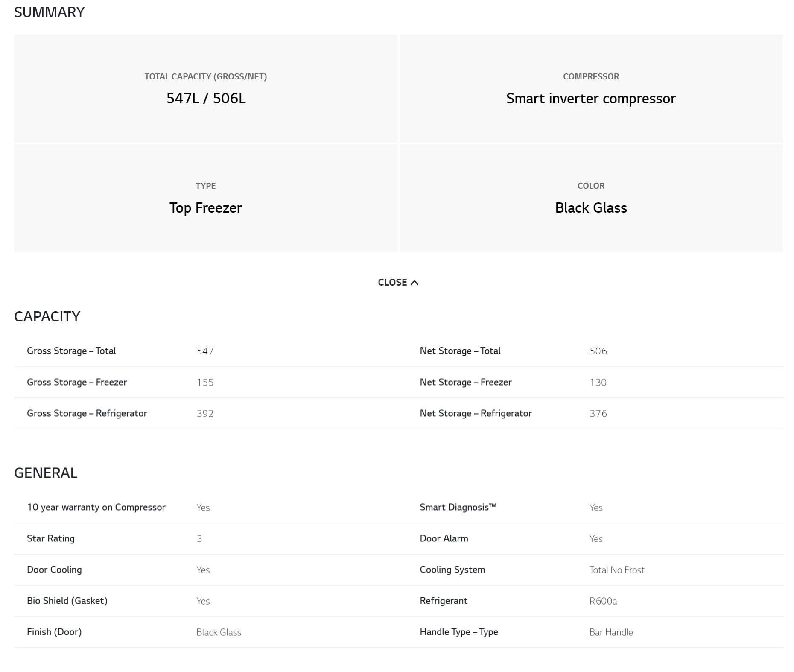This screenshot has width=794, height=672.
Task: Click the GENERAL section heading
Action: (x=46, y=473)
